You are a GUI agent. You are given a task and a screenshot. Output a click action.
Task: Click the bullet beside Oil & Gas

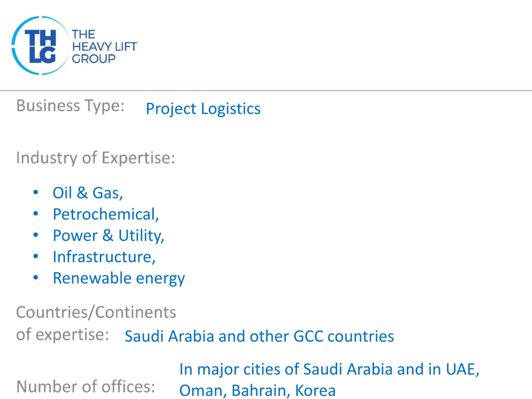tap(36, 192)
